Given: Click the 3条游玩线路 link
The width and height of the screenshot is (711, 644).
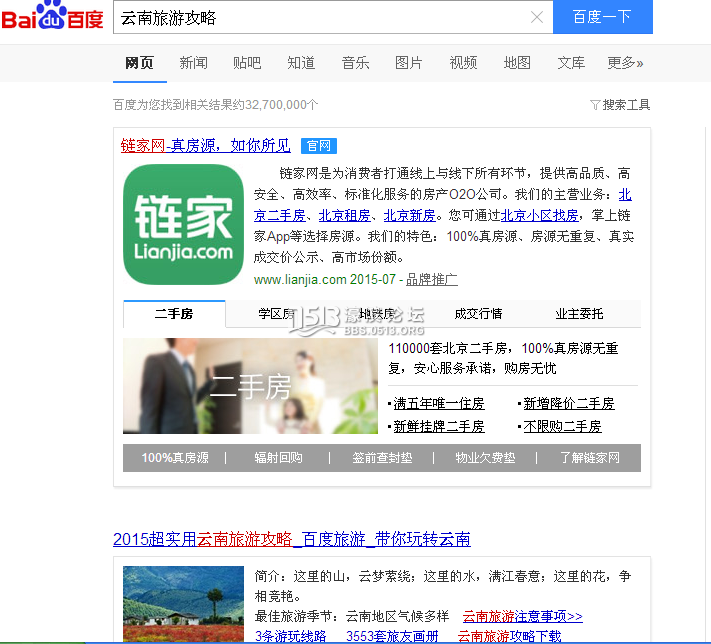Looking at the screenshot, I should click(x=291, y=636).
